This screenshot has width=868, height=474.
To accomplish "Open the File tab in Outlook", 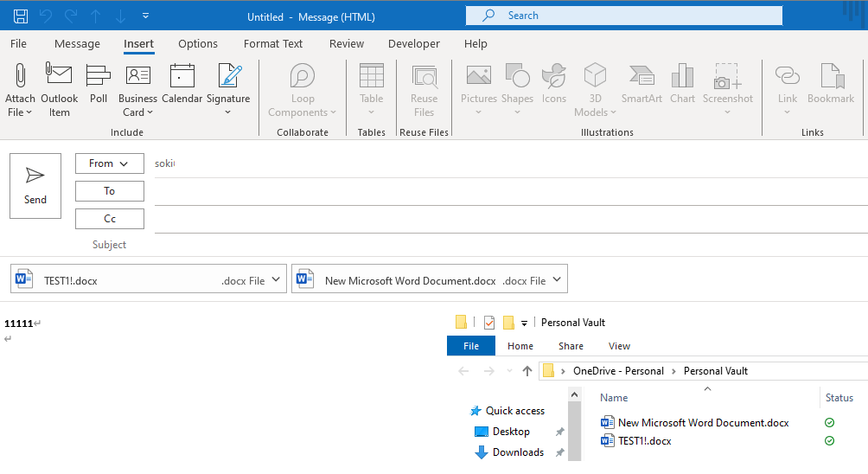I will point(18,44).
